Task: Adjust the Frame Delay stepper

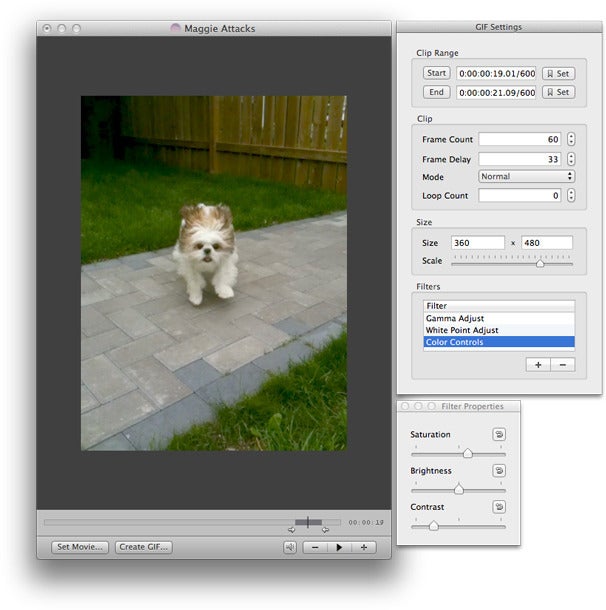Action: coord(571,159)
